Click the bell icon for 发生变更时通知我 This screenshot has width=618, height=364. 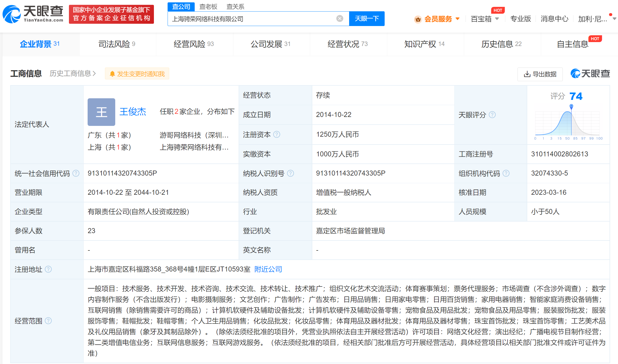click(113, 74)
